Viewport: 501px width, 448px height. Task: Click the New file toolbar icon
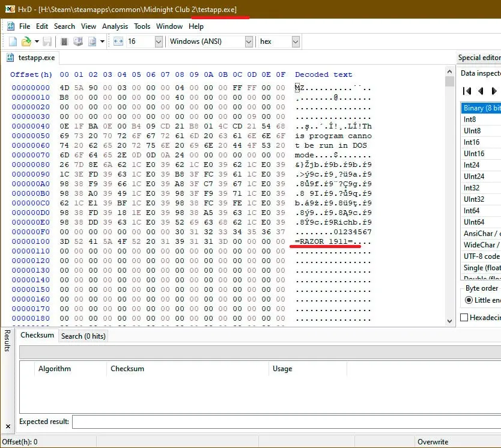point(13,41)
